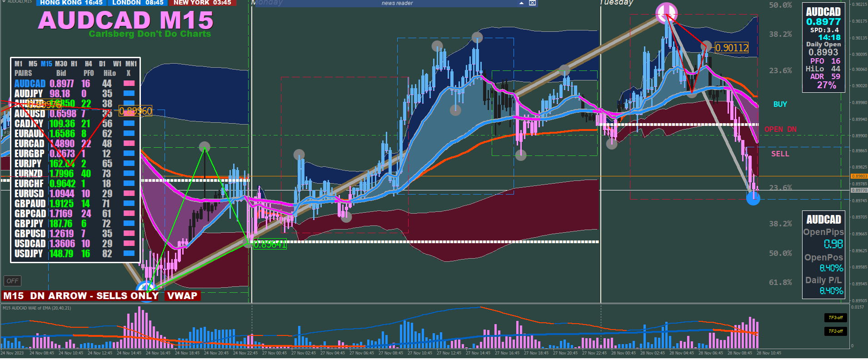Click the blue circle marker at latest low

pos(753,198)
